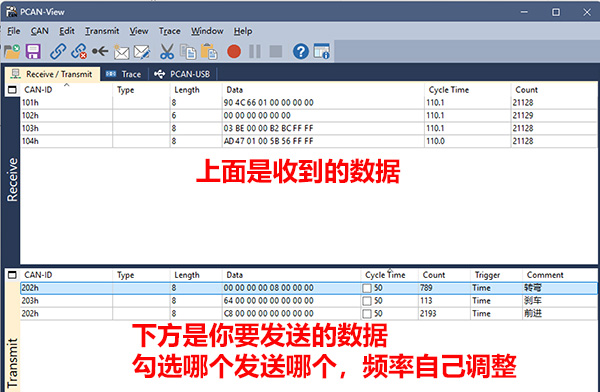
Task: Save with the purple floppy disk icon
Action: [x=33, y=51]
